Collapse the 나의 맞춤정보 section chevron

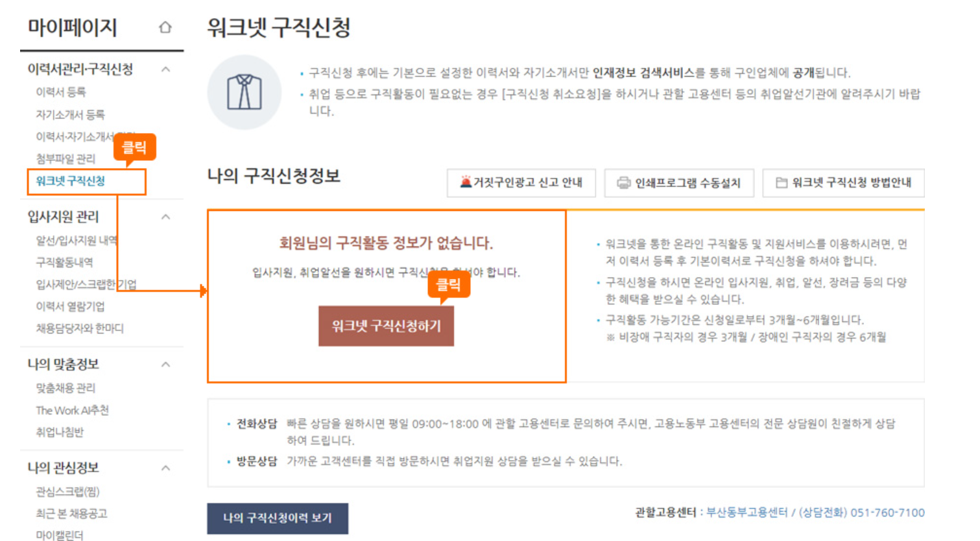[x=166, y=365]
